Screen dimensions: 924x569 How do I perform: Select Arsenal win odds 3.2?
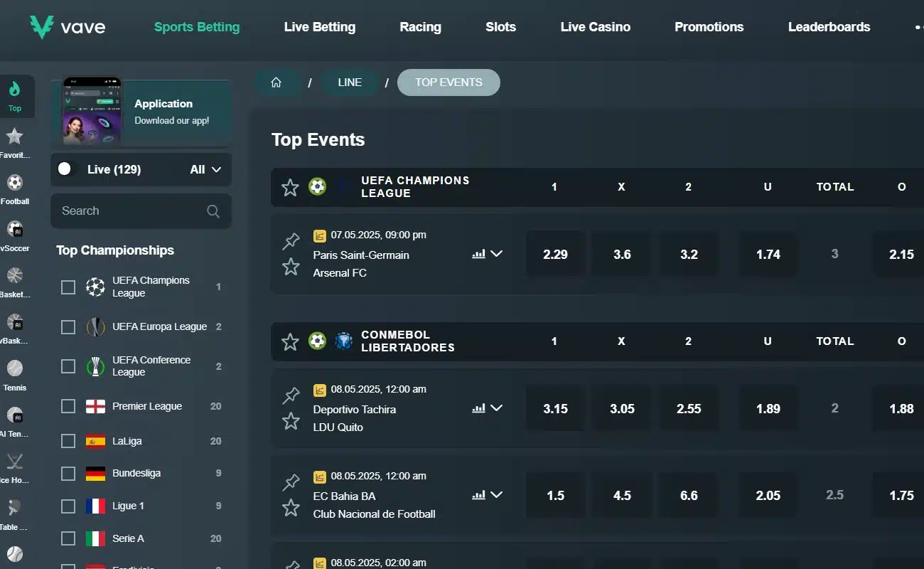[x=689, y=254]
